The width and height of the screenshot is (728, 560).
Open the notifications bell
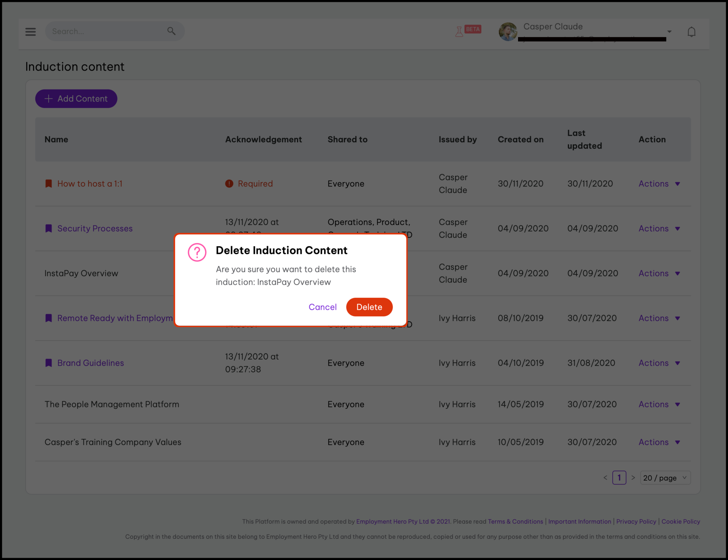pos(691,32)
